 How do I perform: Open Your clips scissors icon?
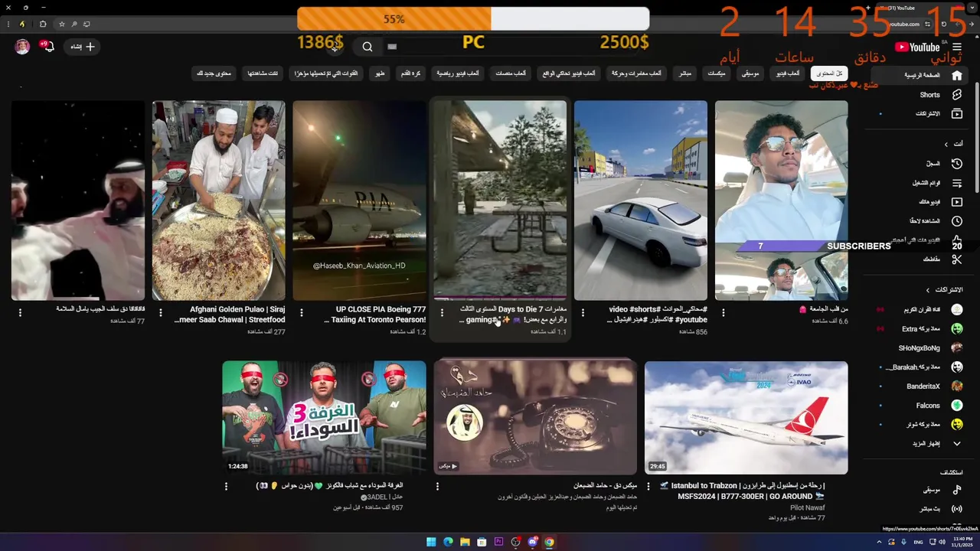click(x=956, y=259)
